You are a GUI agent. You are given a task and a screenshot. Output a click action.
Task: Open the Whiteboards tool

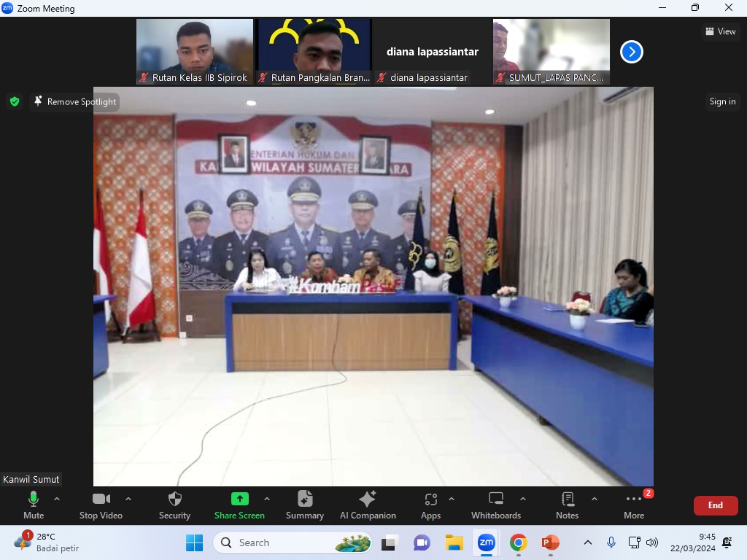[x=496, y=505]
